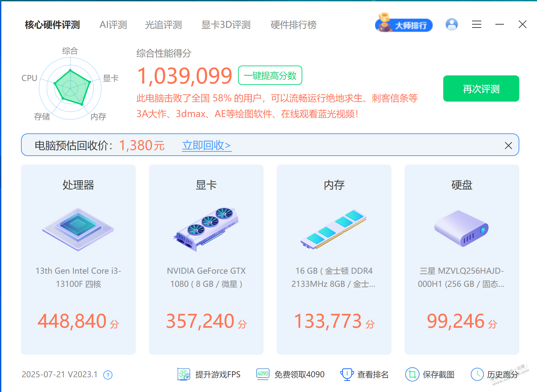
Task: Open the user account avatar
Action: pos(452,24)
